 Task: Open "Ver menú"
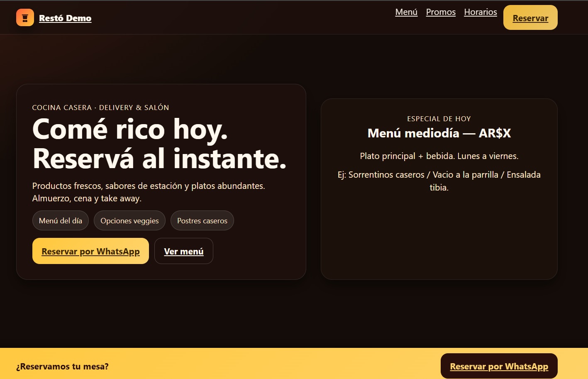[183, 251]
